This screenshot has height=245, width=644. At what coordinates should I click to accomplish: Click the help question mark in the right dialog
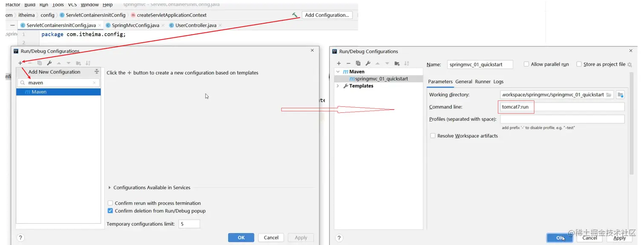tap(339, 238)
